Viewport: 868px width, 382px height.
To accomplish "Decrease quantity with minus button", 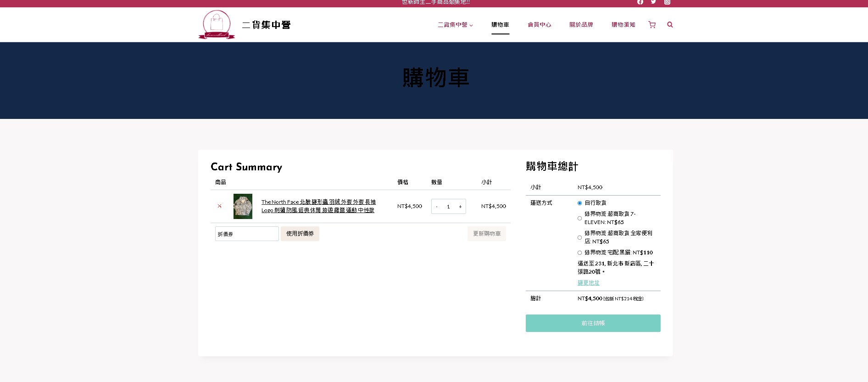I will tap(437, 207).
